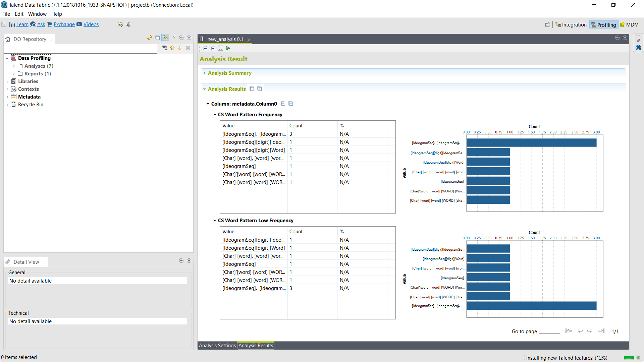
Task: Expand the Analyses (7) folder
Action: (14, 66)
